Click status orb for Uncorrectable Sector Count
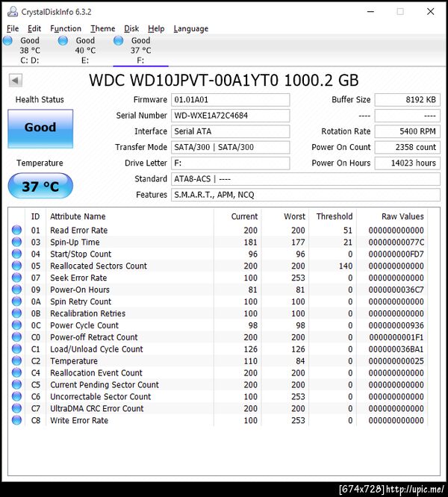Viewport: 448px width, 497px height. coord(16,396)
